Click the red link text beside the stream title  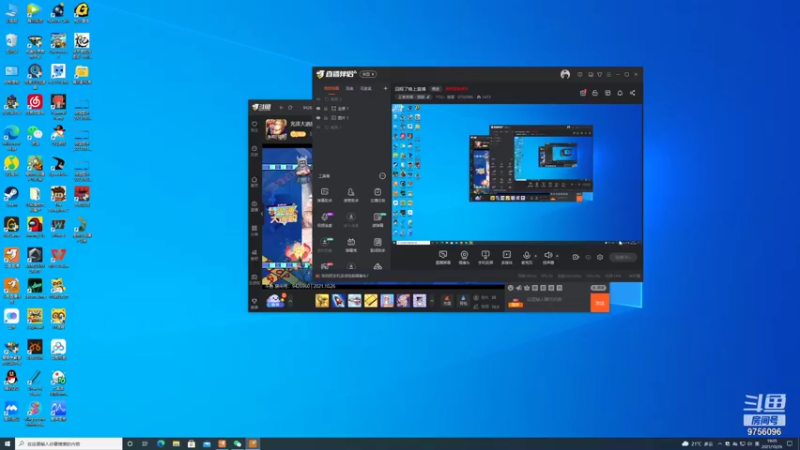[x=457, y=89]
